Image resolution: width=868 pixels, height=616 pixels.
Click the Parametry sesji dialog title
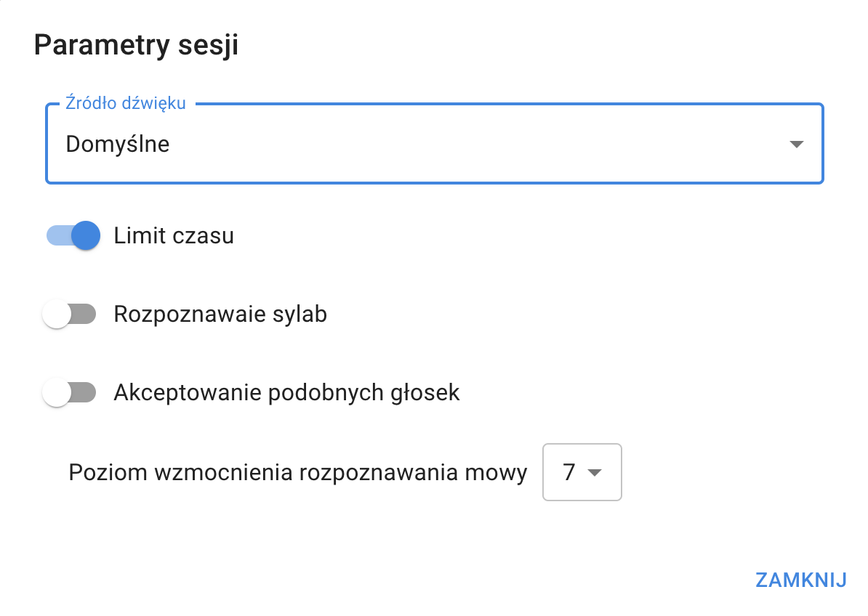coord(137,45)
